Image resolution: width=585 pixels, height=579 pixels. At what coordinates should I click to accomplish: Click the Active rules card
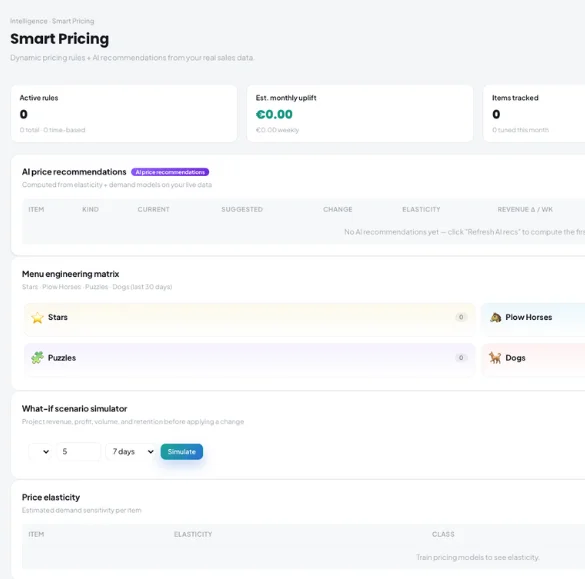(124, 113)
